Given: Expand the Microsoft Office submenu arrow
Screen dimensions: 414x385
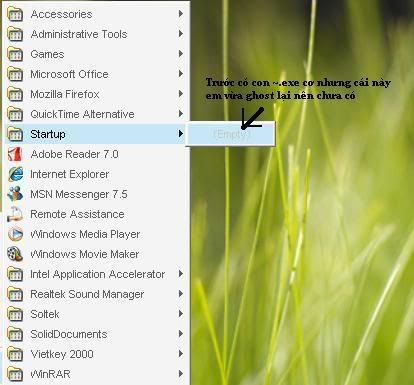Looking at the screenshot, I should pyautogui.click(x=181, y=74).
